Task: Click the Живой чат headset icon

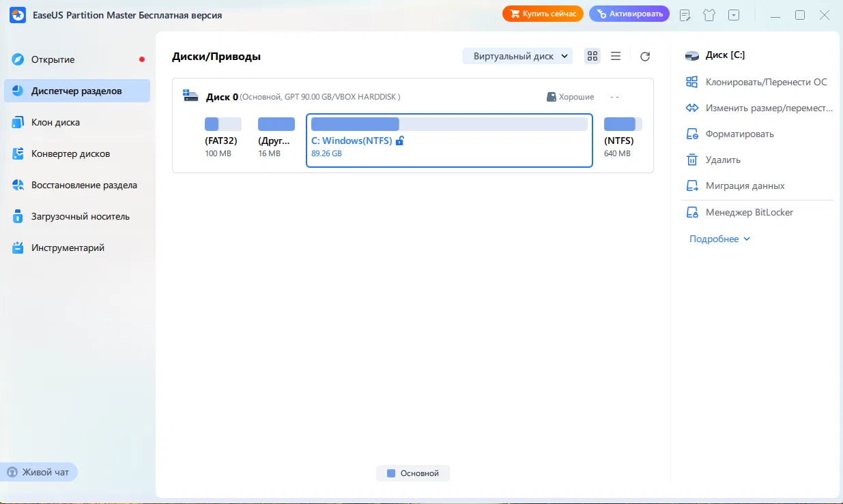Action: tap(12, 472)
